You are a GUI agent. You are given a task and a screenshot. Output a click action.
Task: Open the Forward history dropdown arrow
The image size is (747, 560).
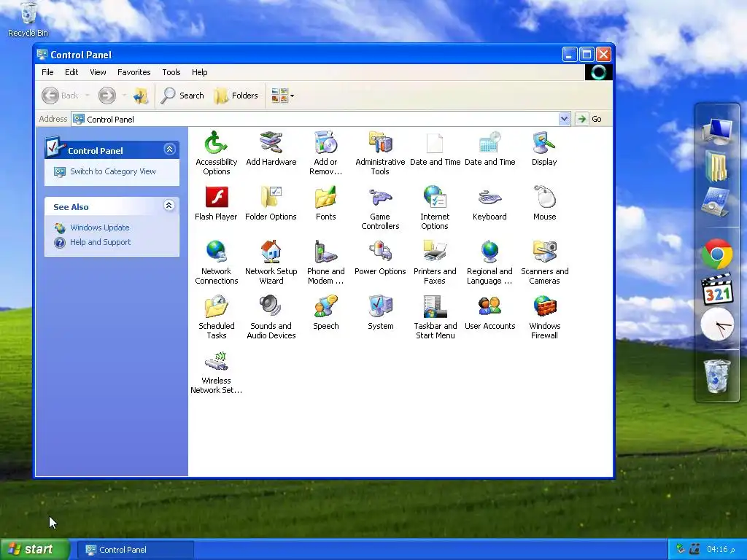(x=124, y=96)
